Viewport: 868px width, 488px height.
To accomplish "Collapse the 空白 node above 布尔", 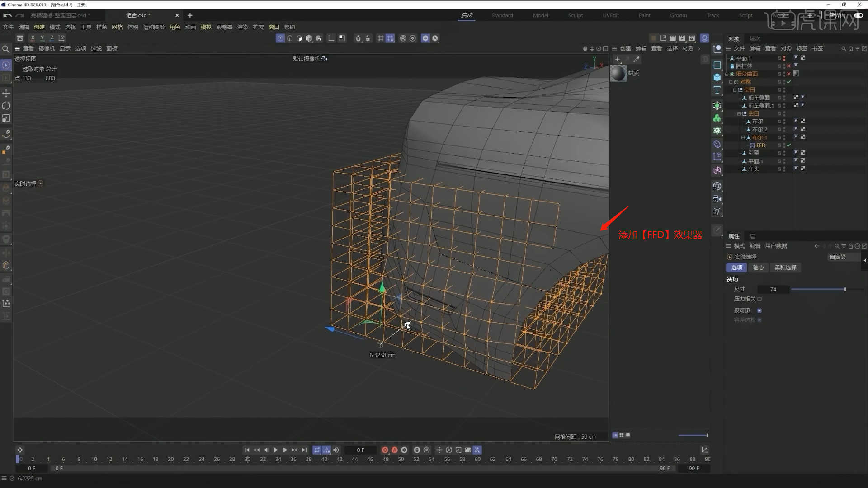I will [x=739, y=114].
